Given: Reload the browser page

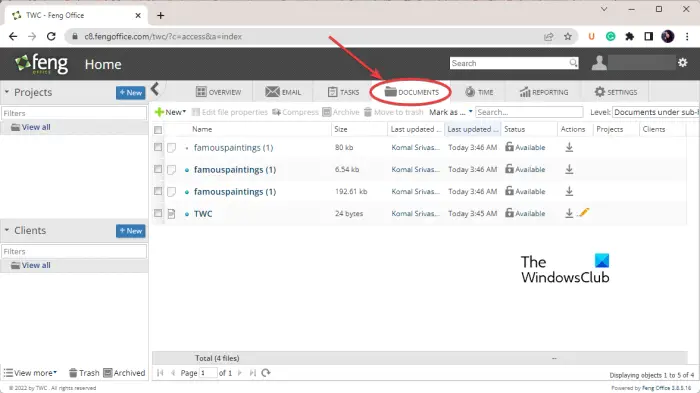Looking at the screenshot, I should (x=51, y=37).
